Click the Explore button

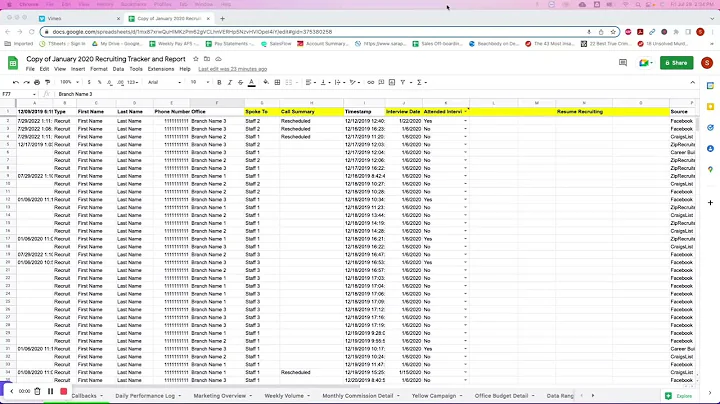[679, 396]
